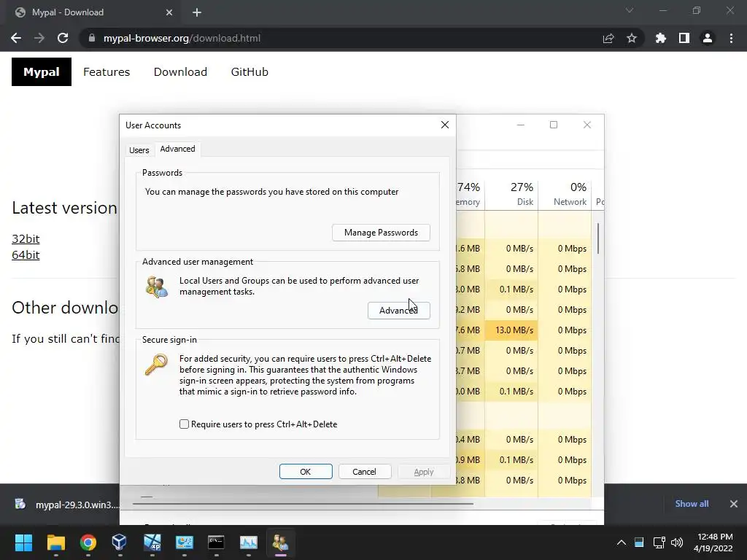The width and height of the screenshot is (747, 560).
Task: Open tab search chevron in title bar
Action: pyautogui.click(x=630, y=10)
